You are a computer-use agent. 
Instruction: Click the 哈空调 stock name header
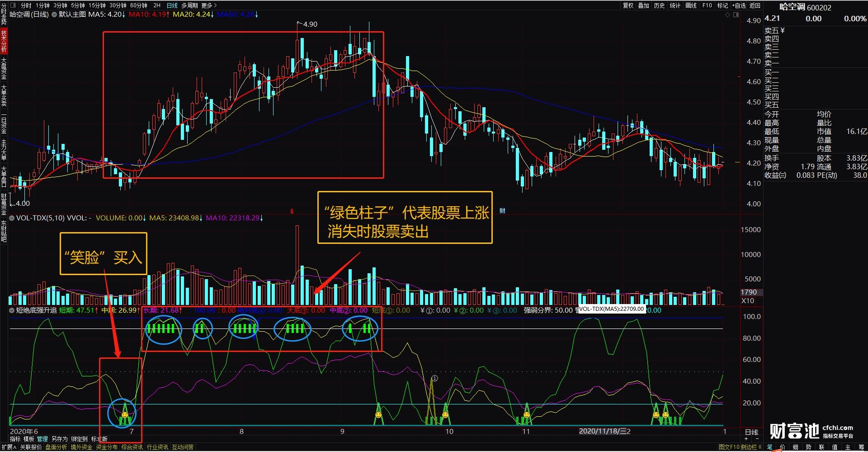pos(792,7)
